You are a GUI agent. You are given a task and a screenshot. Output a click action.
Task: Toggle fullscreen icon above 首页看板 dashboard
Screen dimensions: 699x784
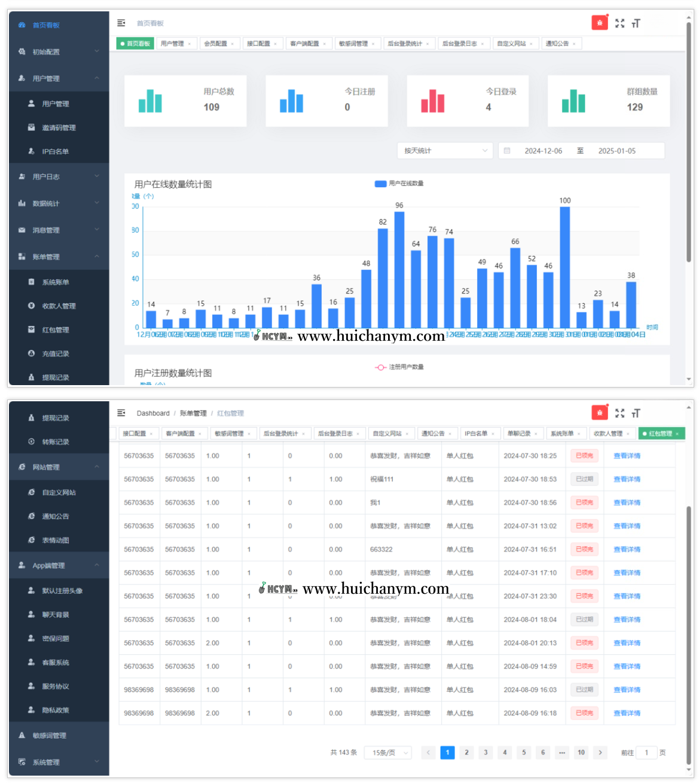coord(619,23)
